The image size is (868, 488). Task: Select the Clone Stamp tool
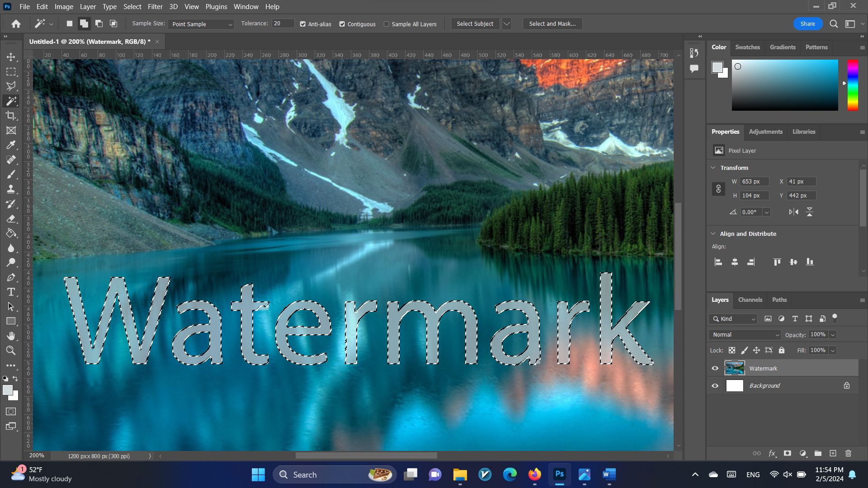coord(11,189)
